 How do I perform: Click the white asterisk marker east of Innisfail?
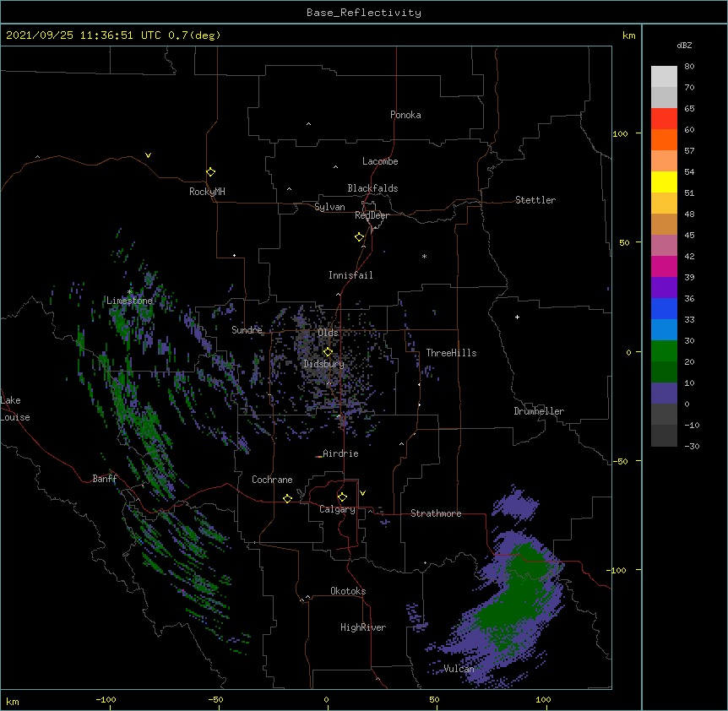(424, 256)
